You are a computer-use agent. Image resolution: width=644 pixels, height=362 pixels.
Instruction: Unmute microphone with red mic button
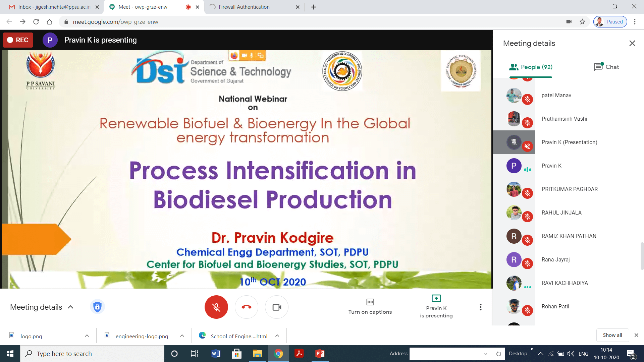[216, 307]
